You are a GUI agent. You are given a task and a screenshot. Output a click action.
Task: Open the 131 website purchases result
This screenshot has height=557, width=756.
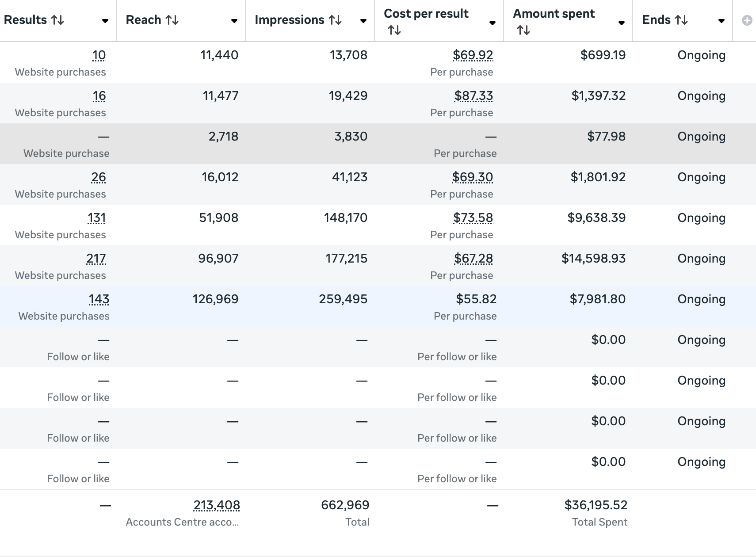(x=96, y=218)
